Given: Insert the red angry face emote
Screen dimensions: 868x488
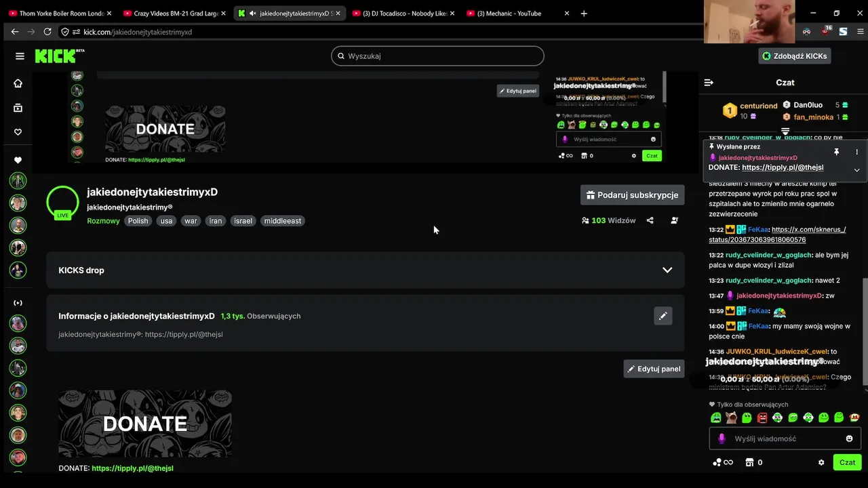Looking at the screenshot, I should 762,418.
